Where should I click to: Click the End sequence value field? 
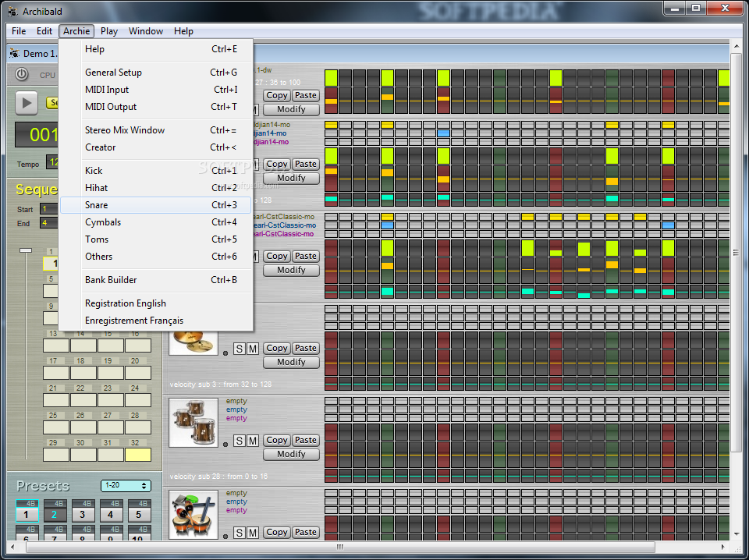pyautogui.click(x=49, y=223)
